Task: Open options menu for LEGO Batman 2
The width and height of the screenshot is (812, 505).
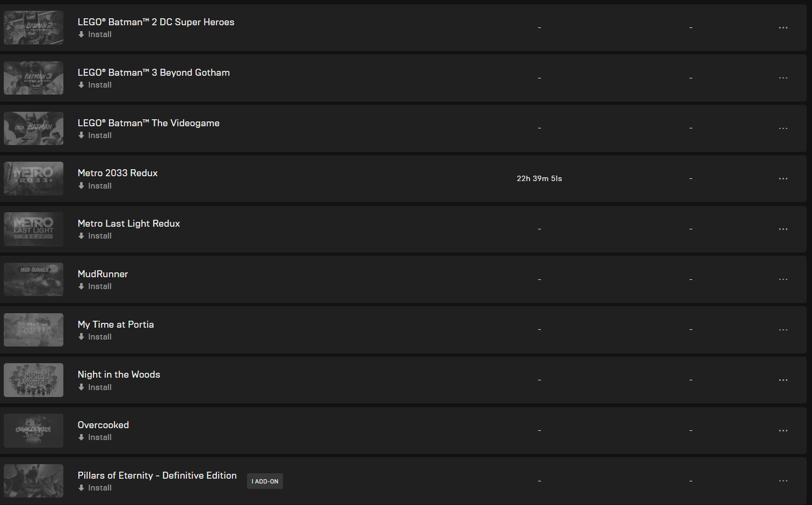Action: click(783, 27)
